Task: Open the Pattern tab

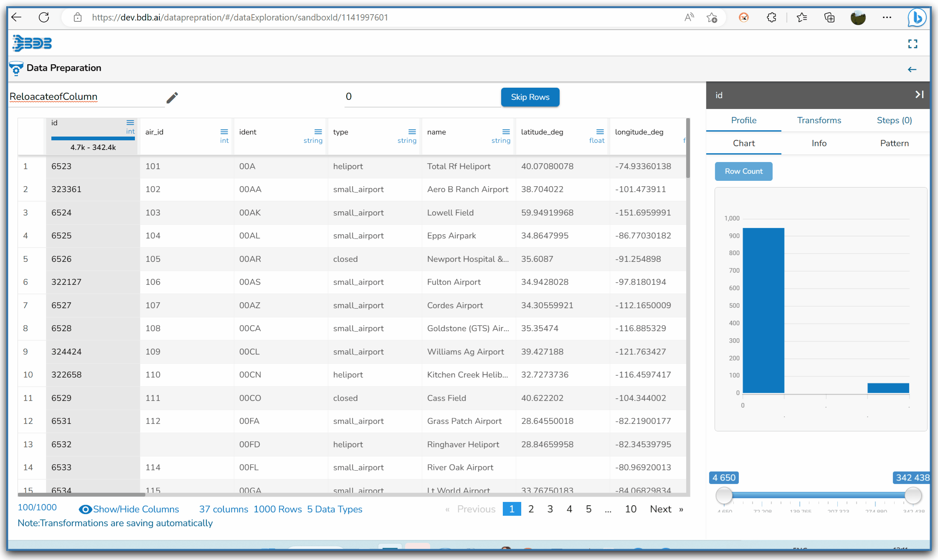Action: tap(894, 143)
